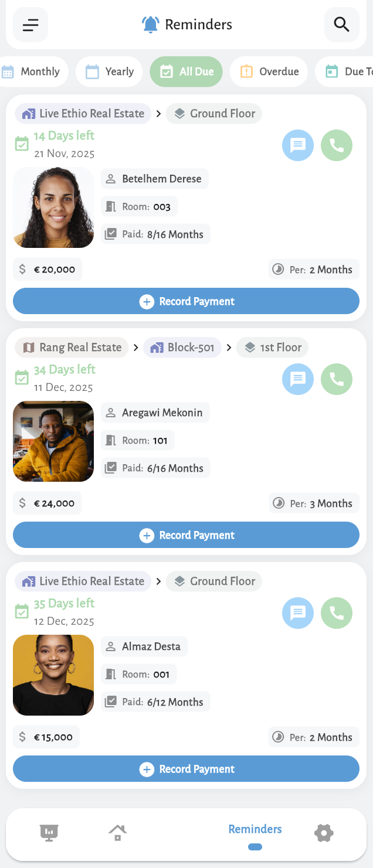Open the Reminders tab in bottom navigation

click(255, 833)
